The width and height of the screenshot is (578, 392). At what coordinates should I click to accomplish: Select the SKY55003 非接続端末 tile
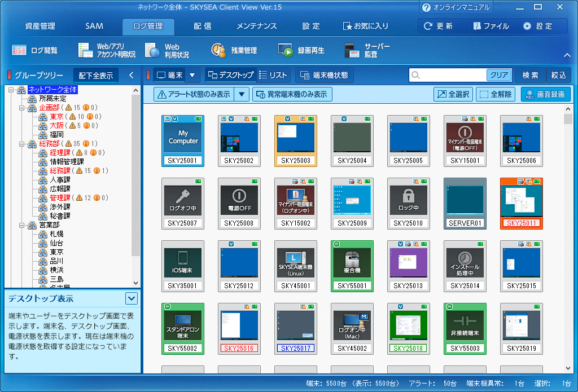(x=465, y=329)
